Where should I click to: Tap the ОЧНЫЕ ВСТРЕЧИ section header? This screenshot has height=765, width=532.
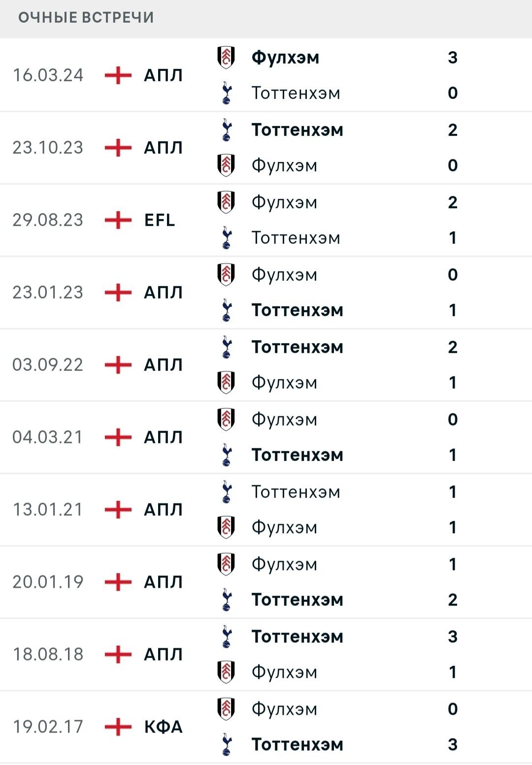point(86,18)
